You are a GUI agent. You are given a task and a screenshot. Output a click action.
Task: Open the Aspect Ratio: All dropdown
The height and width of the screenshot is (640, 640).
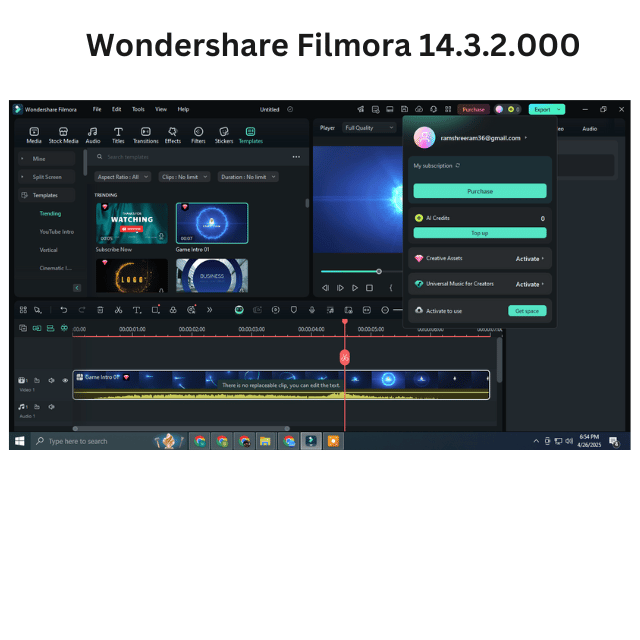tap(123, 177)
